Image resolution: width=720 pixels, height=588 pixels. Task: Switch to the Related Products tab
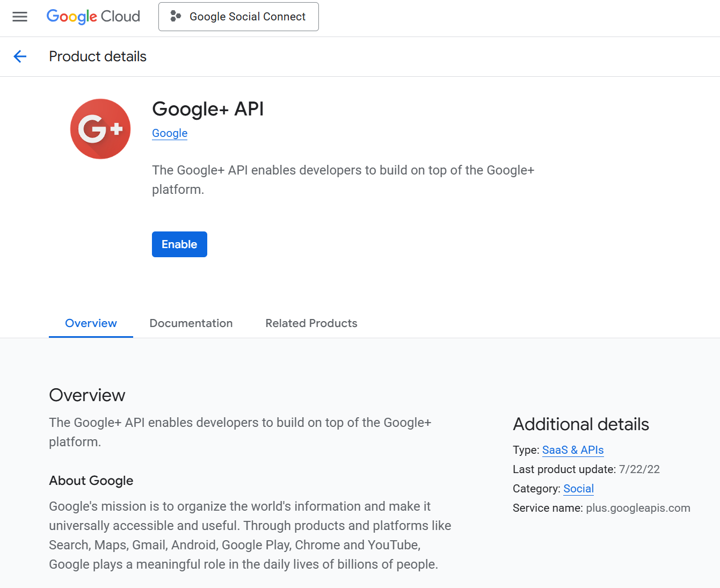311,323
